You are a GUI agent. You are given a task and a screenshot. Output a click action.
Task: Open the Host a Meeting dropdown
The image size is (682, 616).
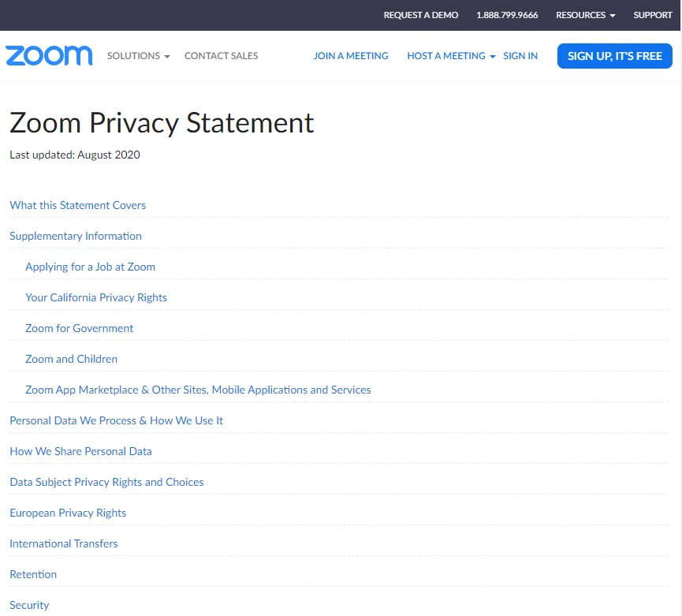tap(451, 56)
